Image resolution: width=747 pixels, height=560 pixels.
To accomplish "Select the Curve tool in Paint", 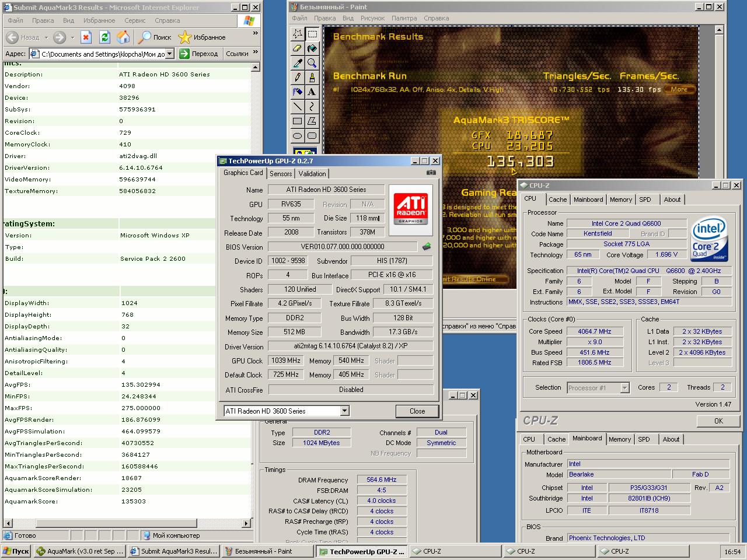I will click(312, 106).
